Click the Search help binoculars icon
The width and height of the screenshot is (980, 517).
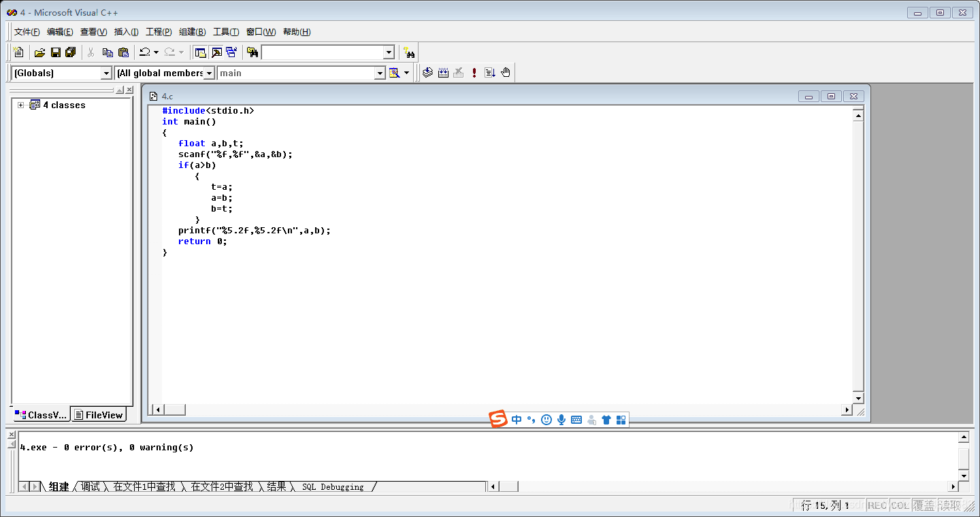coord(408,52)
